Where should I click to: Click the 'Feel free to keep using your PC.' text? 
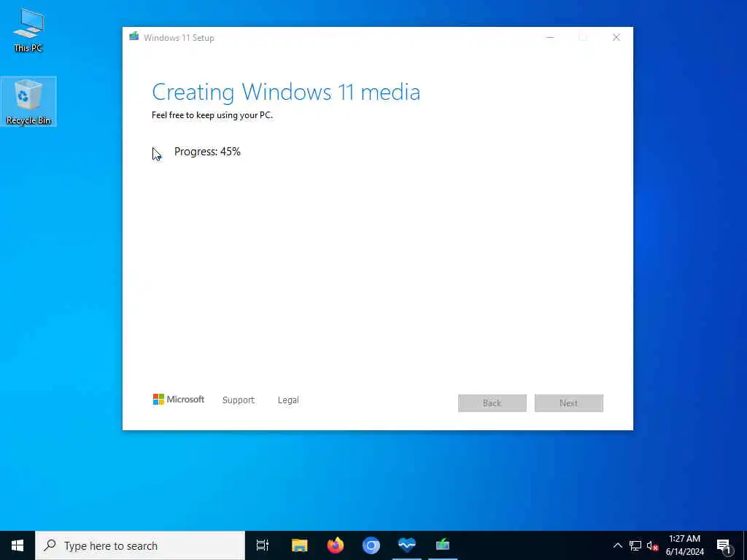tap(212, 114)
